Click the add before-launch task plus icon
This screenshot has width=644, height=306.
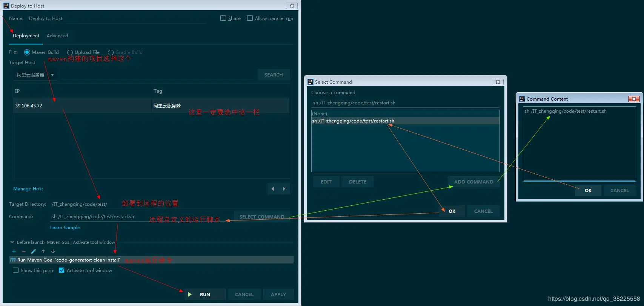pos(14,251)
